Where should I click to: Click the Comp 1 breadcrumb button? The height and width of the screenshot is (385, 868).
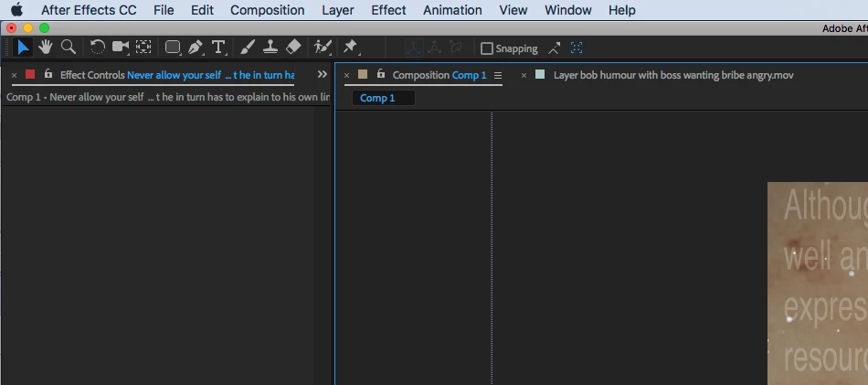[383, 98]
